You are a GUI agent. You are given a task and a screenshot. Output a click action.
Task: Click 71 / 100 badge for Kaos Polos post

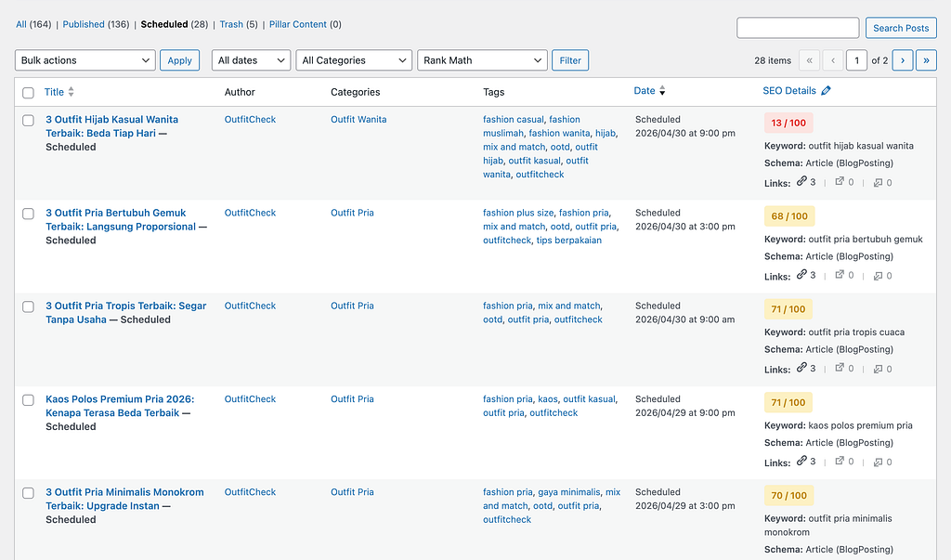(788, 402)
